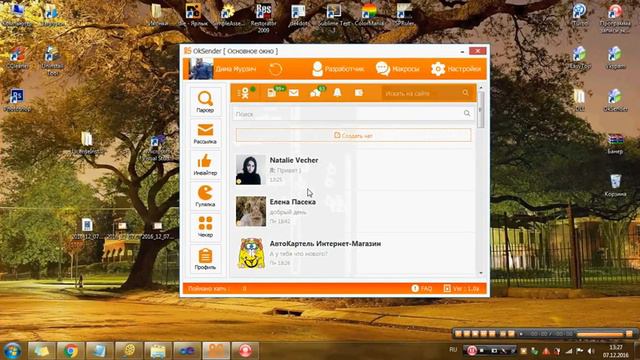Viewport: 640px width, 360px height.
Task: Click the Odnoklassniki logo icon in site toolbar
Action: [245, 93]
